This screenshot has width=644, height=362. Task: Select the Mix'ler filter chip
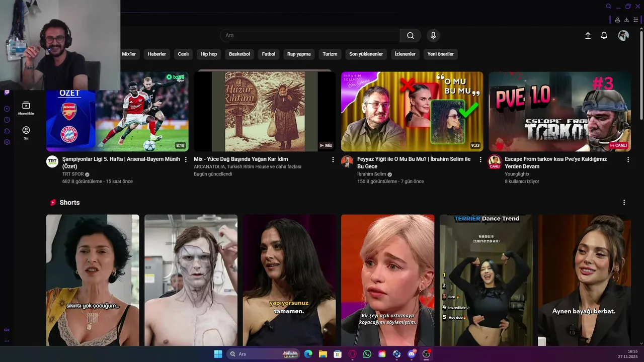(129, 54)
